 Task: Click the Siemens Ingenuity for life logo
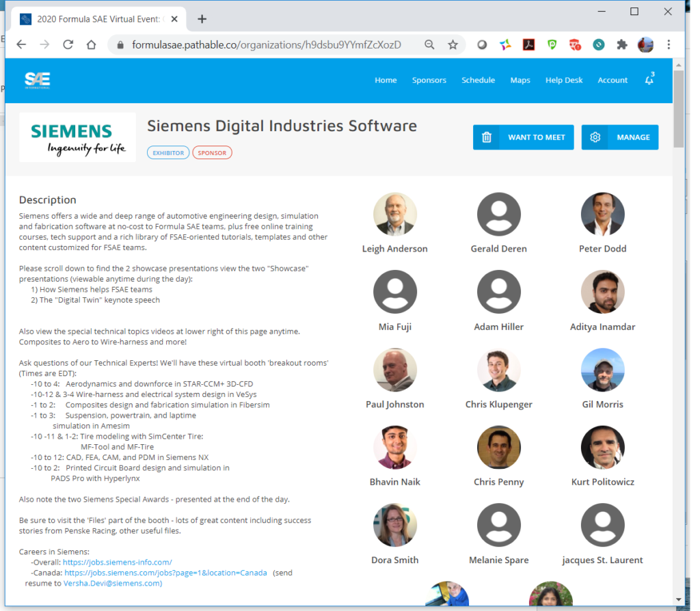[78, 137]
